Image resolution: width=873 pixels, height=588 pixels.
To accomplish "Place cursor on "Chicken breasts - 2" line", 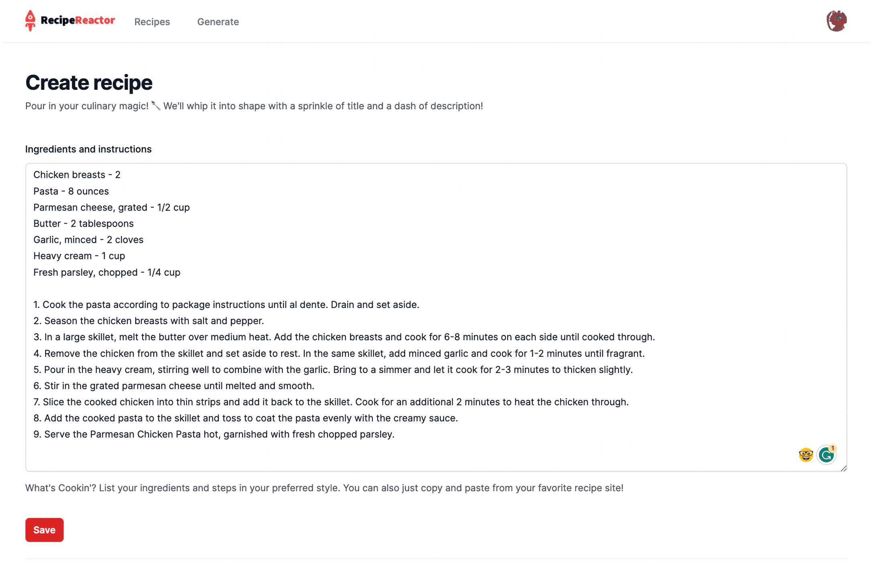I will [77, 175].
